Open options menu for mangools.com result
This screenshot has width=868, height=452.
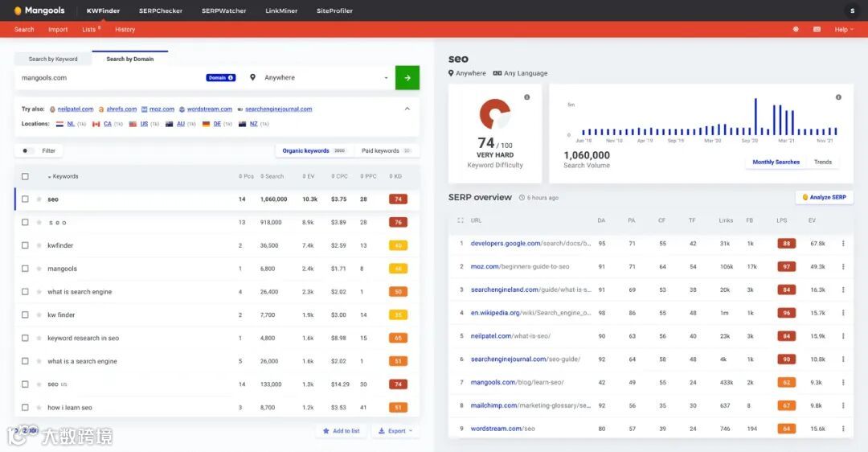[843, 382]
